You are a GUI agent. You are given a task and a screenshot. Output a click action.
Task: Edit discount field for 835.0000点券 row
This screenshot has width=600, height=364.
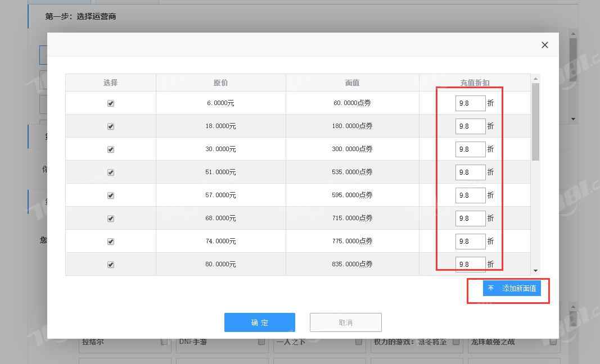click(470, 264)
